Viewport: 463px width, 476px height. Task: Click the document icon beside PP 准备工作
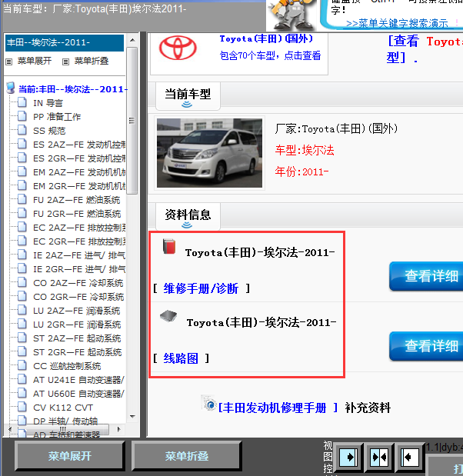[x=22, y=116]
